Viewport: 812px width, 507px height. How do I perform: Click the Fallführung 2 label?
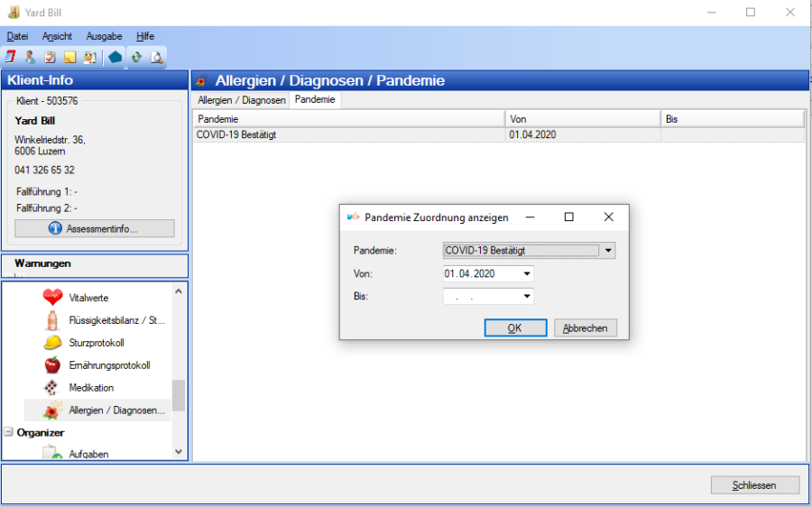point(47,208)
